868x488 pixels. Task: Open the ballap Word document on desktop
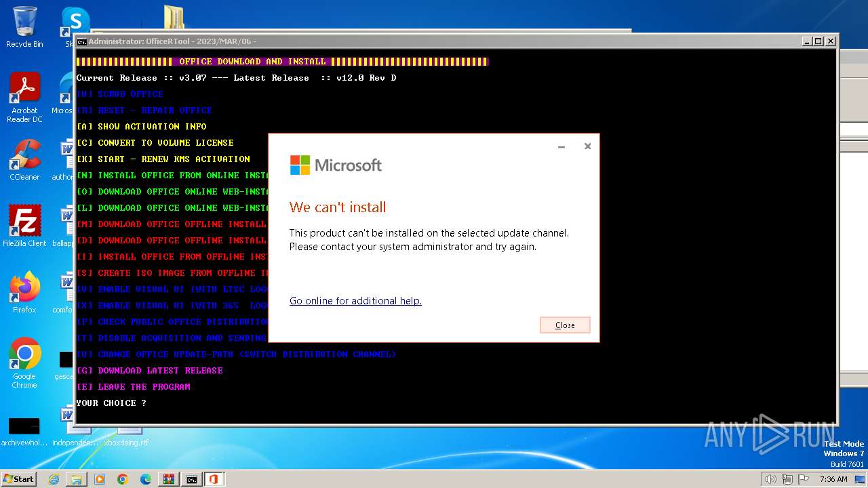65,226
